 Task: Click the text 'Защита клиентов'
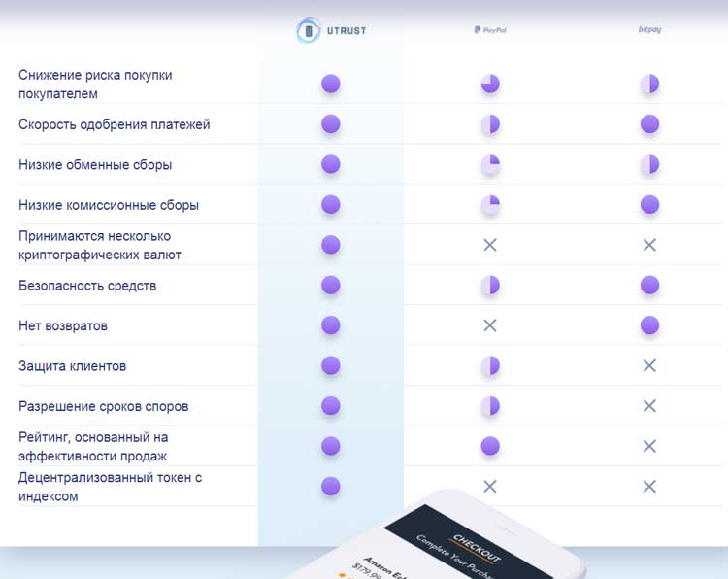tap(73, 366)
